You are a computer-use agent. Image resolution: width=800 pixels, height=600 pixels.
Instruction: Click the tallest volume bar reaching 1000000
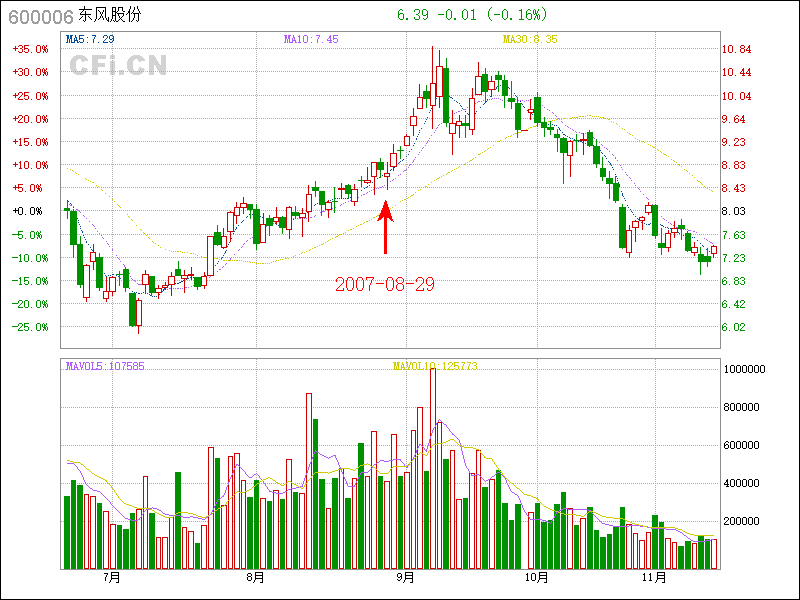[433, 468]
